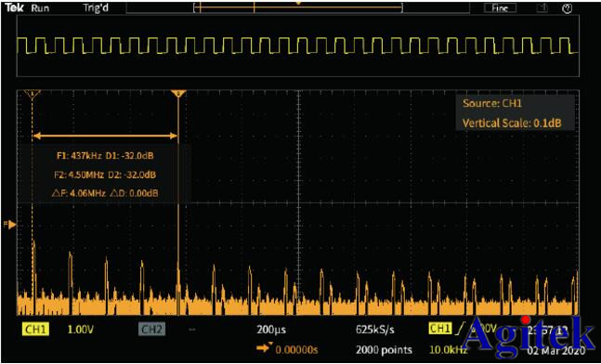Click the Run acquisition status
Image resolution: width=601 pixels, height=364 pixels.
[40, 8]
